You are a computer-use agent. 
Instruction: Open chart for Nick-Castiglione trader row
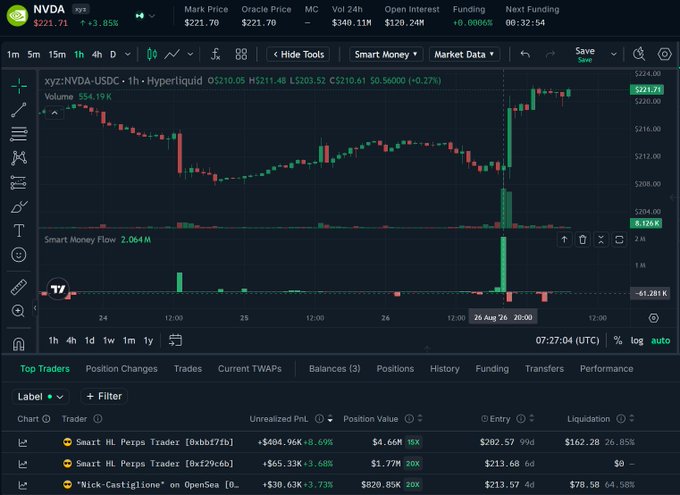click(23, 485)
